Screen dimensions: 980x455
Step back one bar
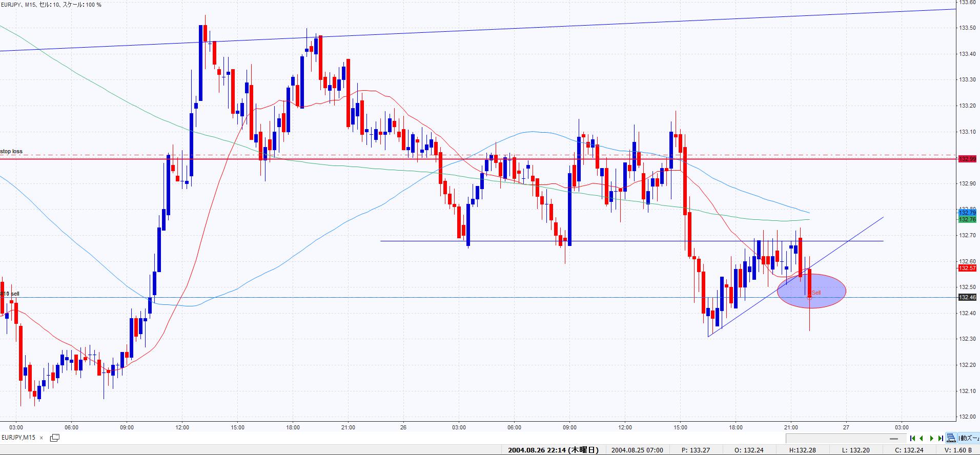tap(922, 438)
